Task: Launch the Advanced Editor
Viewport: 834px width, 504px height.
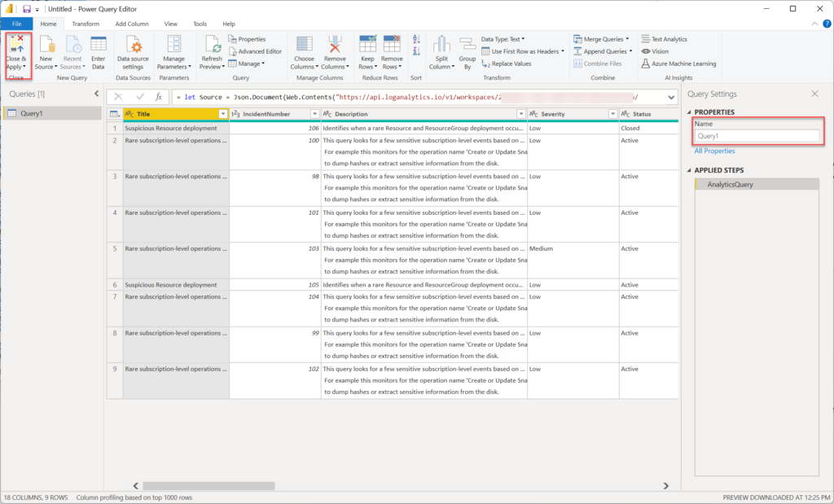Action: [x=255, y=51]
